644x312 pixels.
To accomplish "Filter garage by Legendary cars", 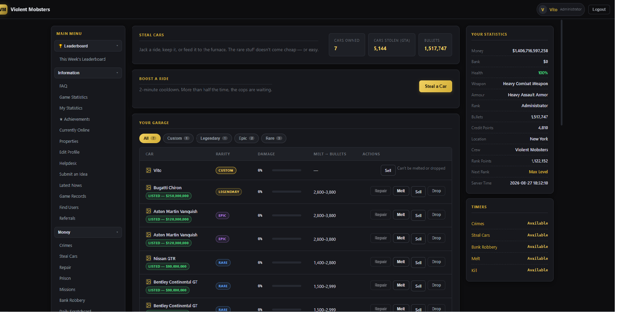I will click(214, 138).
